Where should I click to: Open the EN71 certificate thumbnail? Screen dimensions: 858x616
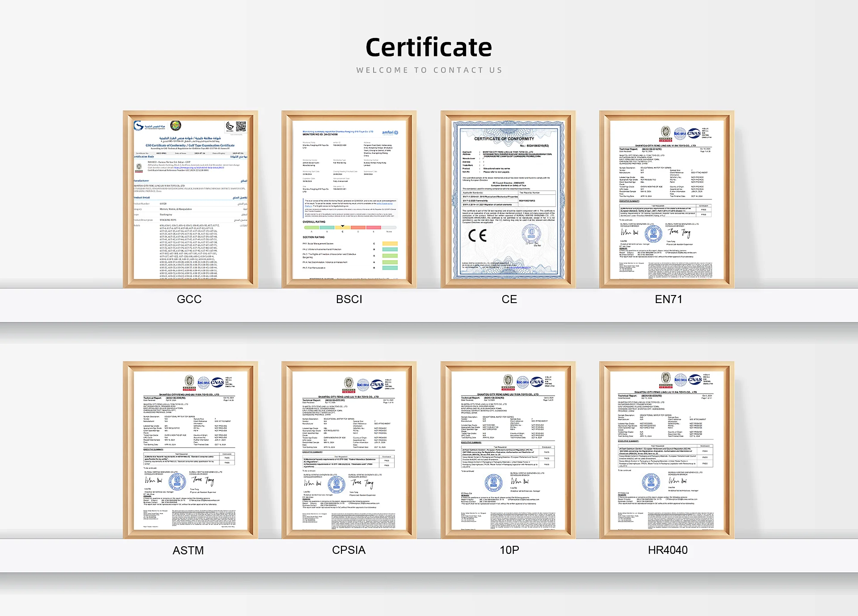pyautogui.click(x=667, y=199)
